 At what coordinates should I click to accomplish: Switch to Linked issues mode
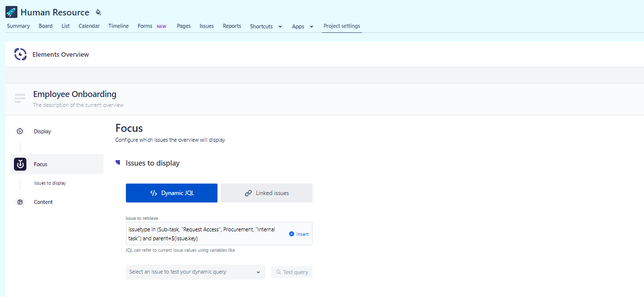[266, 193]
